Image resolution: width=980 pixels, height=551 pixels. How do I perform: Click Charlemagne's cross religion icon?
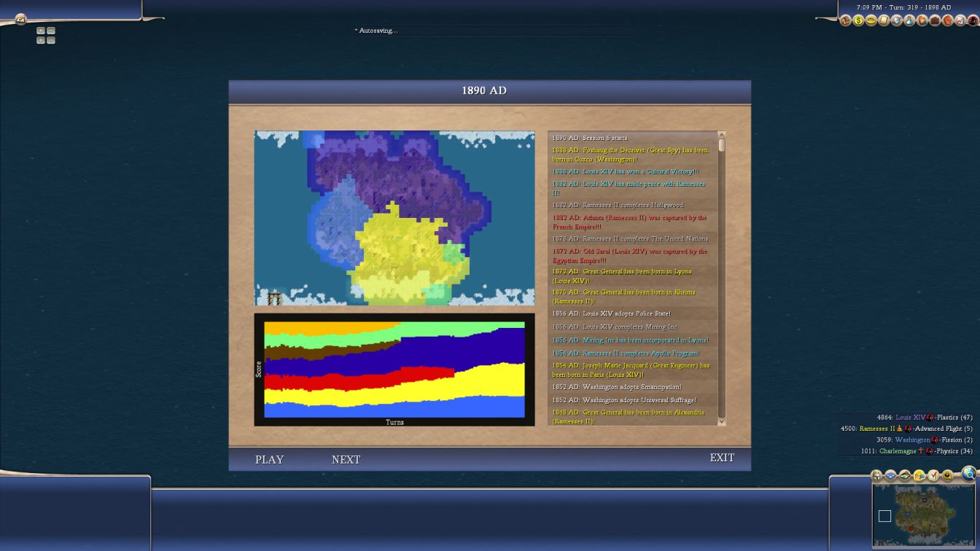(921, 451)
